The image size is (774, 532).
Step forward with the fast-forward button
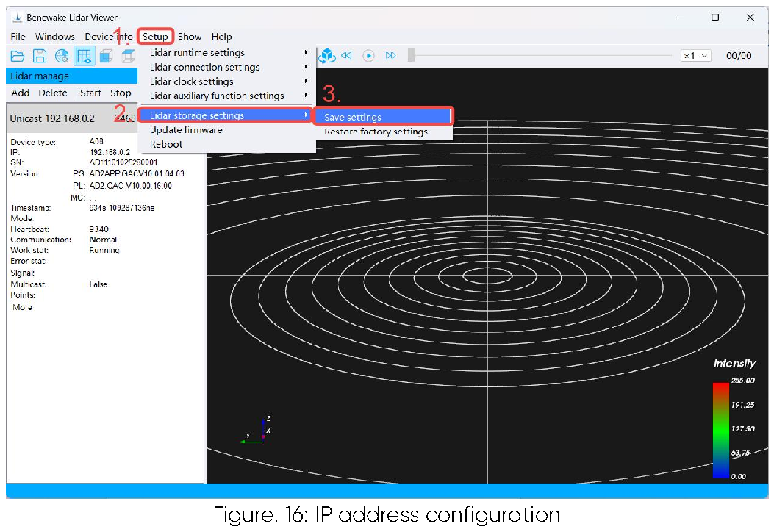click(390, 56)
